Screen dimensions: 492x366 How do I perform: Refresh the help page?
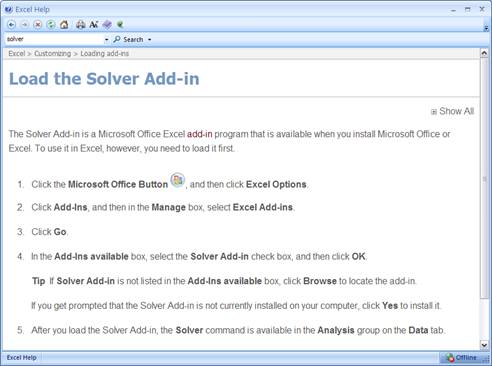51,25
